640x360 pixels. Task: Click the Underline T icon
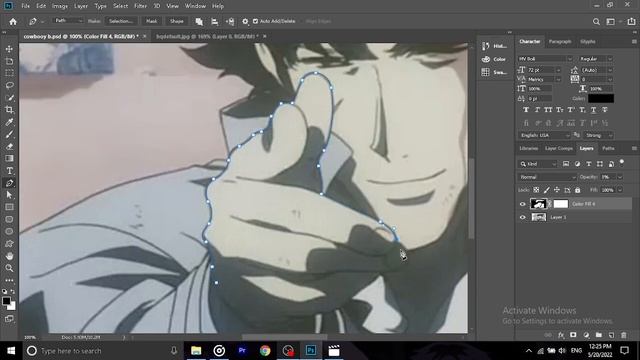593,110
